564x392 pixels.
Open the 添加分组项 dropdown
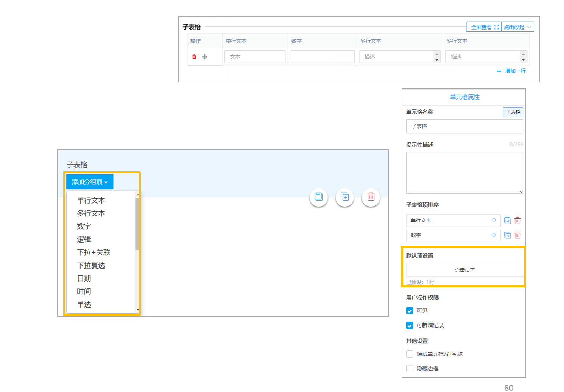90,182
